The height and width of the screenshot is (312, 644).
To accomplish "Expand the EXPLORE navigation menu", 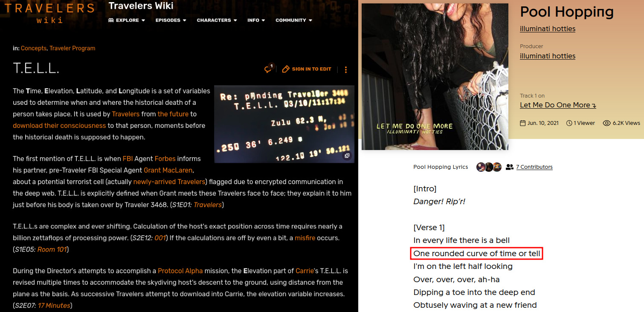I will pyautogui.click(x=127, y=20).
